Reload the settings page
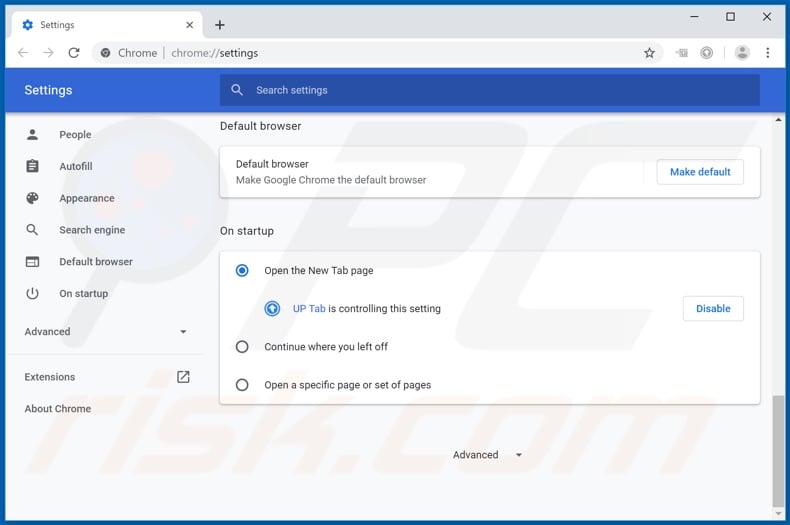790x525 pixels. point(74,53)
